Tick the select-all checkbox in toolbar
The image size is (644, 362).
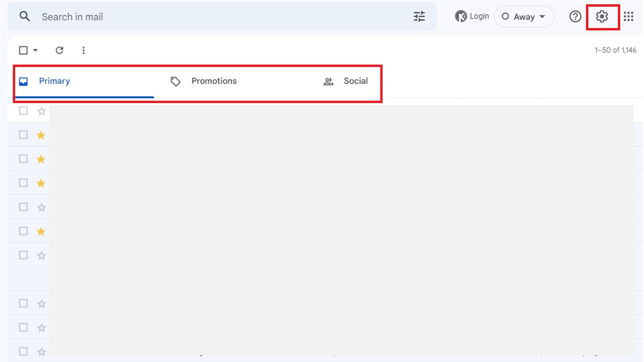coord(23,50)
